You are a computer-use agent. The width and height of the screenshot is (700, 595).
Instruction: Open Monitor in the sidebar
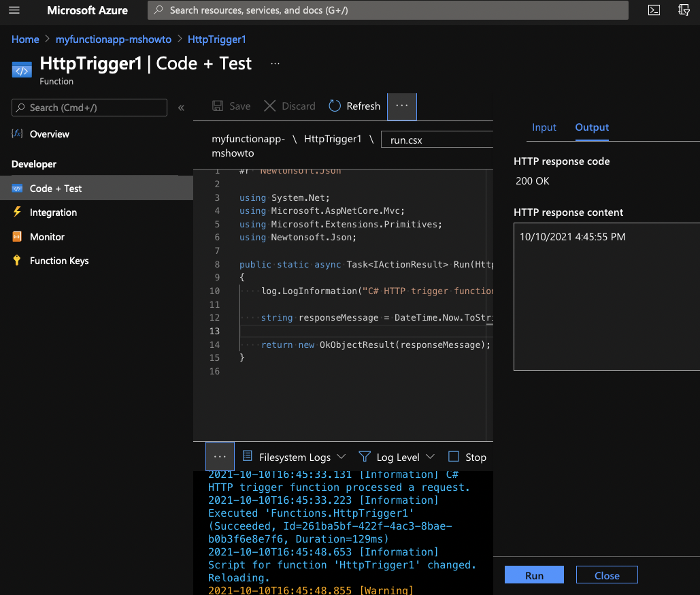48,237
